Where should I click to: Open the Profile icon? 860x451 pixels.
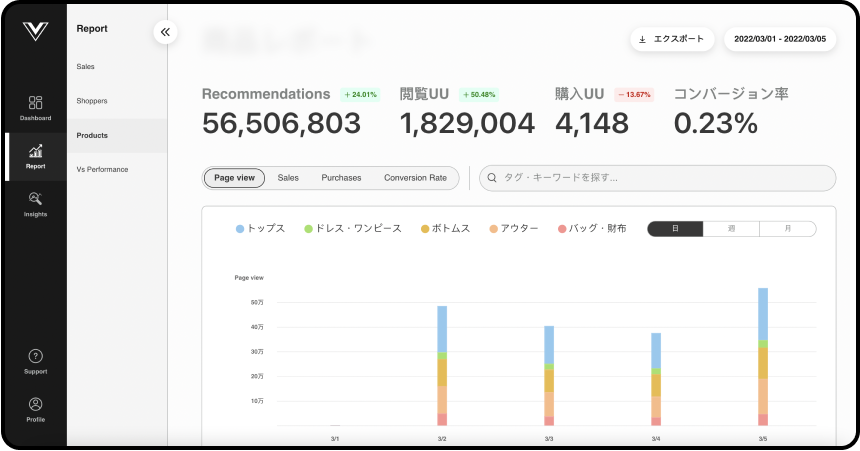tap(36, 404)
